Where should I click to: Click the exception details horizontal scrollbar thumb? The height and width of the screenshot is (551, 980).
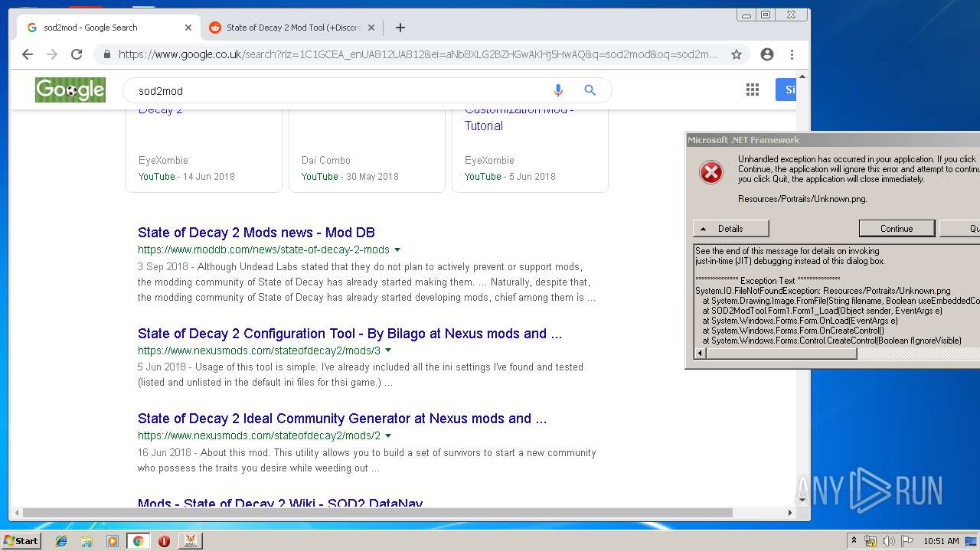point(781,353)
